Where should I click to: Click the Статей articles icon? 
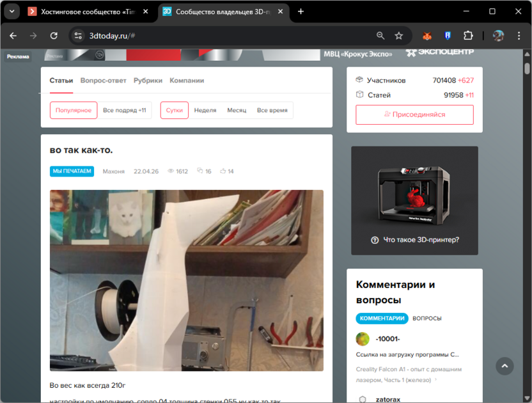(359, 95)
